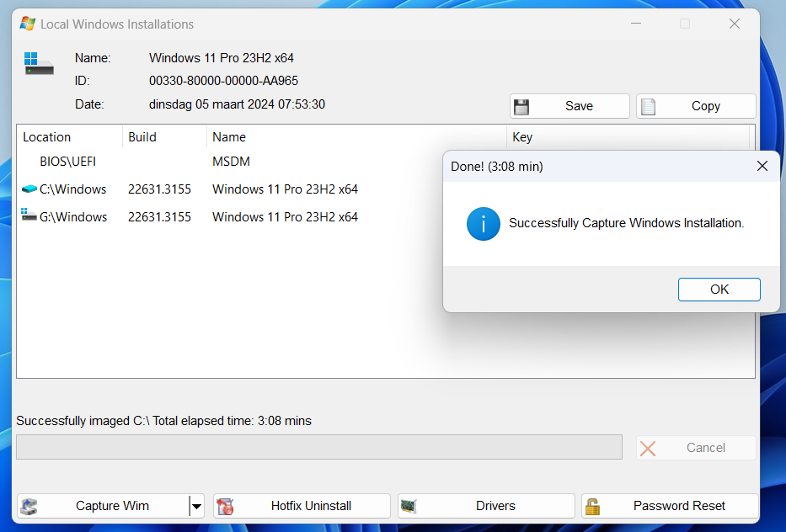Sort by the Key column header
Screen dimensions: 786x532
[628, 136]
